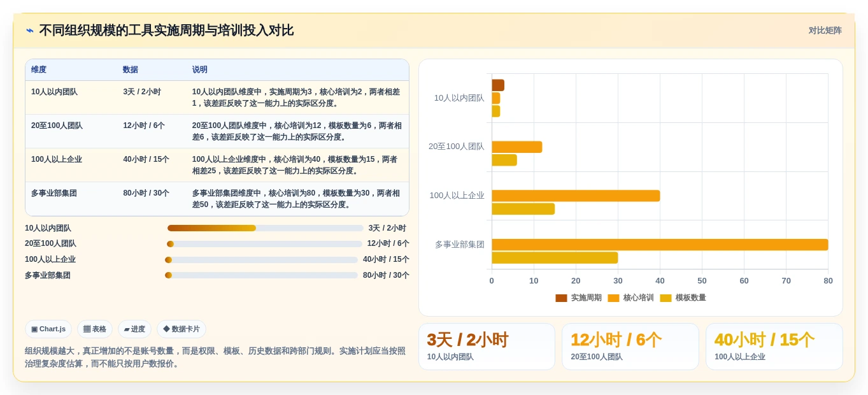Select table cell 100人以上企业
The image size is (868, 395).
pyautogui.click(x=57, y=159)
